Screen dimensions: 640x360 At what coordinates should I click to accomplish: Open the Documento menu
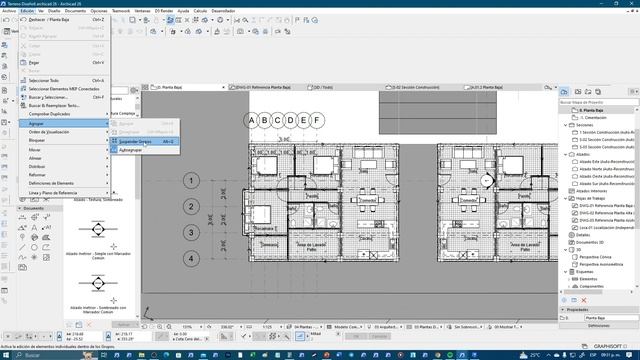pos(76,11)
